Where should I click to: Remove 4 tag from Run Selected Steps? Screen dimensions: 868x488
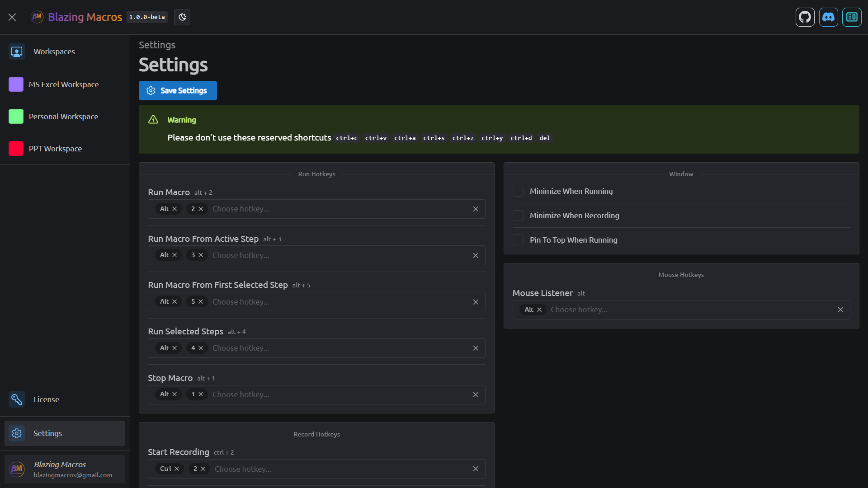(x=201, y=348)
